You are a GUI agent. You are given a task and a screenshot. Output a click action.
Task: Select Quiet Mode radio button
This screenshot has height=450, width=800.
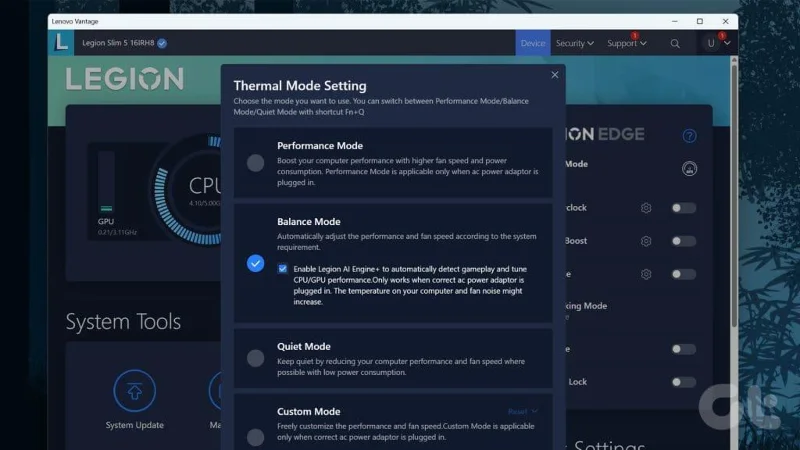[x=256, y=358]
